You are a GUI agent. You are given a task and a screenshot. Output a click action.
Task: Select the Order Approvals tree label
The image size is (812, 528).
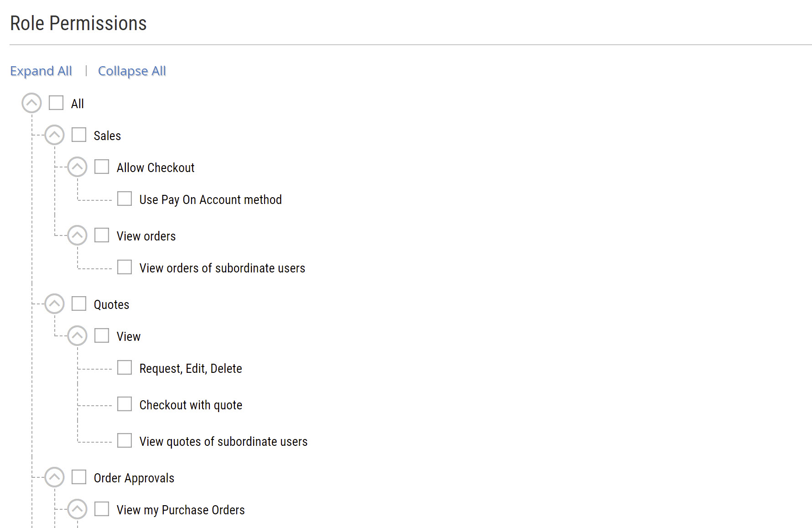tap(134, 478)
